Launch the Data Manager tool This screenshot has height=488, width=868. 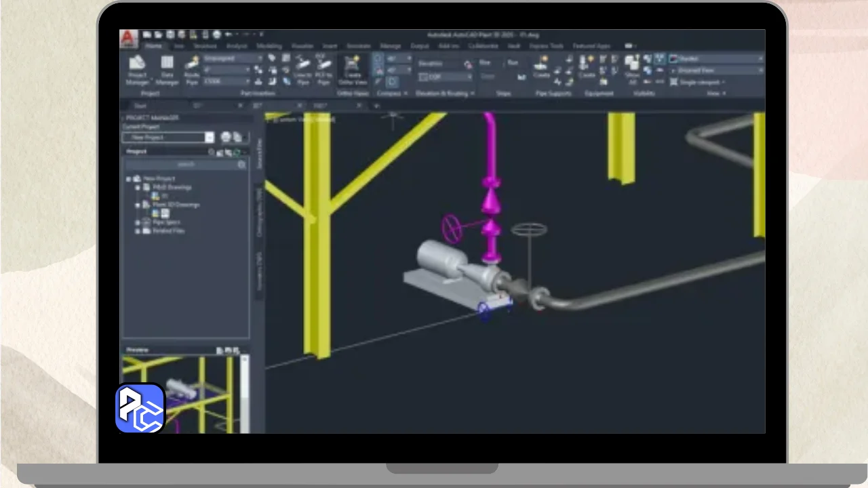[x=167, y=70]
